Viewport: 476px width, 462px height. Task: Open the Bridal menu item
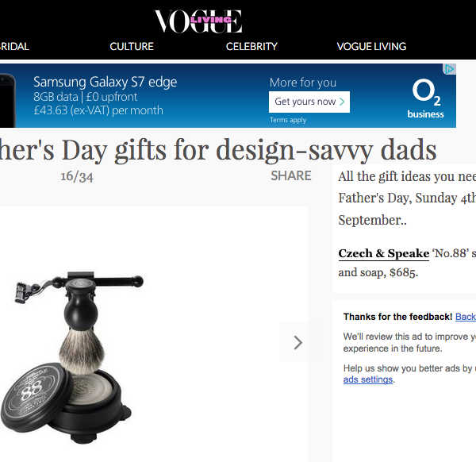click(x=14, y=46)
